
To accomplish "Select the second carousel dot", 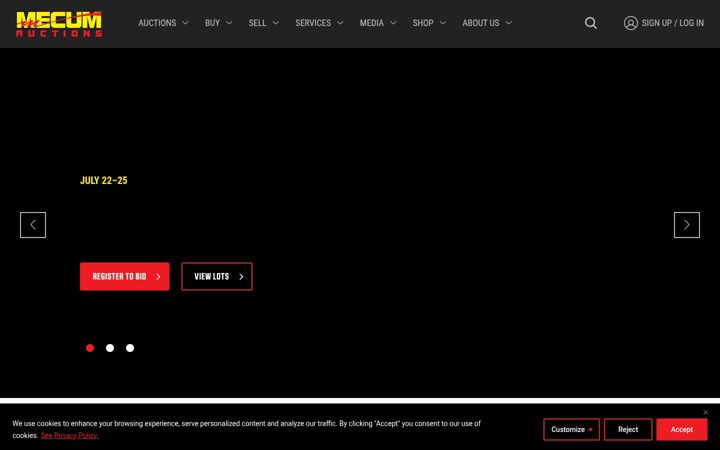I will click(x=110, y=348).
